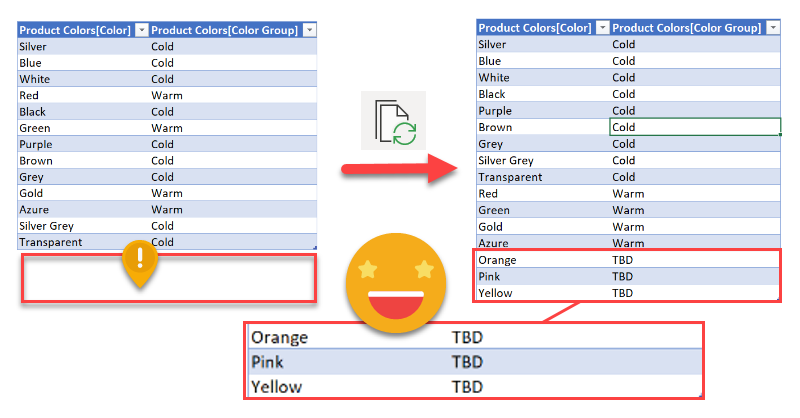
Task: Click the TBD beside Yellow in enlarged callout
Action: coord(467,386)
